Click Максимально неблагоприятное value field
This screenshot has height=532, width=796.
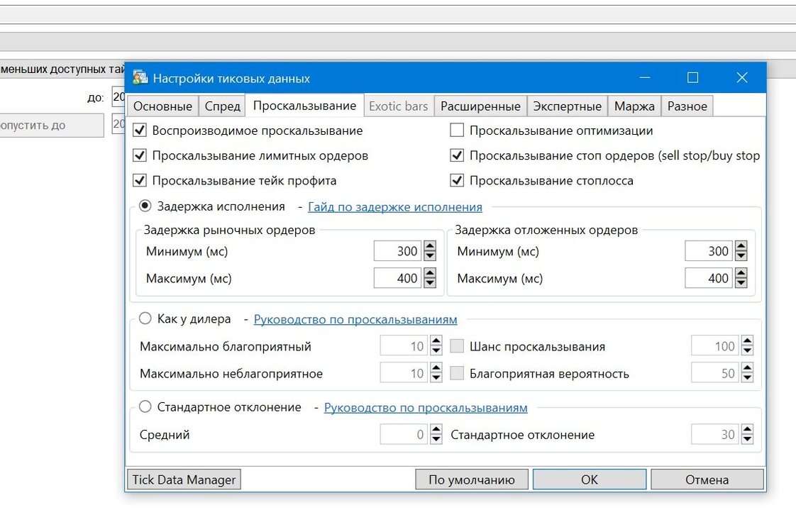point(404,374)
